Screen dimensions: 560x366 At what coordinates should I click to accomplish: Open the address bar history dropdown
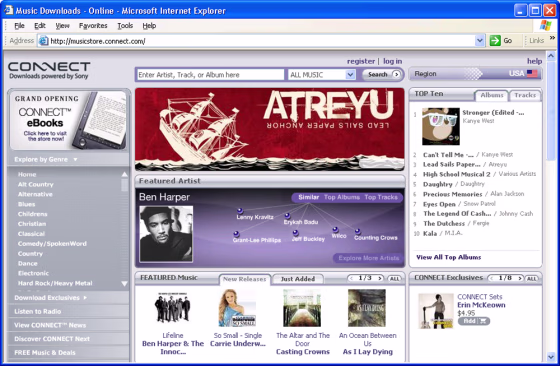(480, 41)
